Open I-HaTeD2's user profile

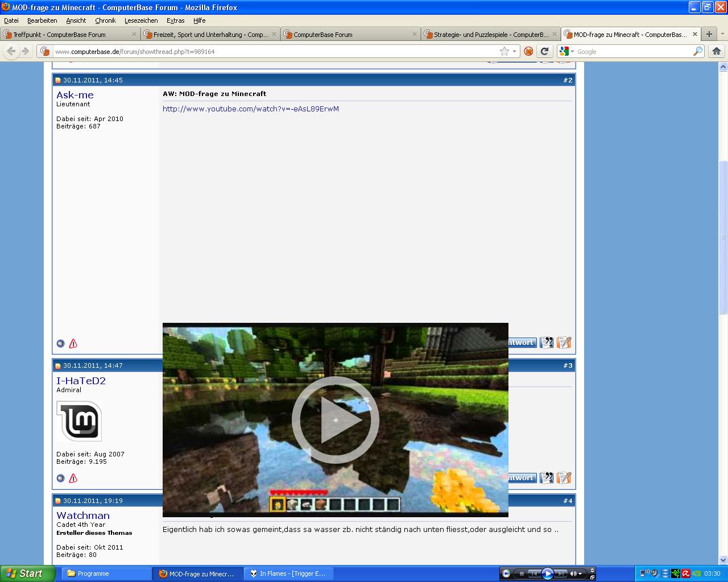tap(81, 381)
